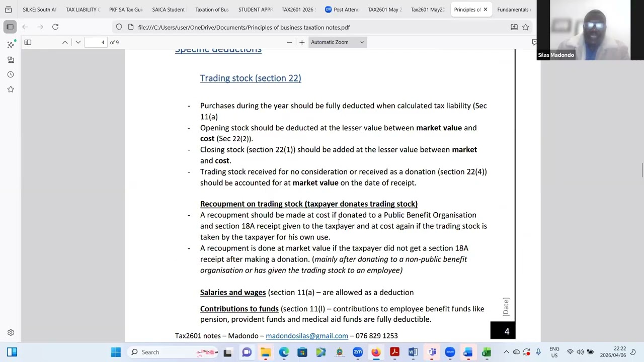Open Firefox from the taskbar
Screen dimensions: 644x362
click(376, 352)
